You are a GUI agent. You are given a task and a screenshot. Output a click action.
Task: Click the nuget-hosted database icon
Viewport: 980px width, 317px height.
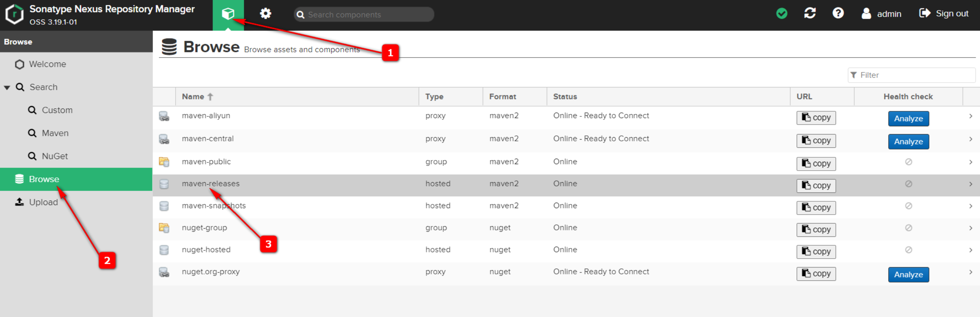(x=164, y=250)
